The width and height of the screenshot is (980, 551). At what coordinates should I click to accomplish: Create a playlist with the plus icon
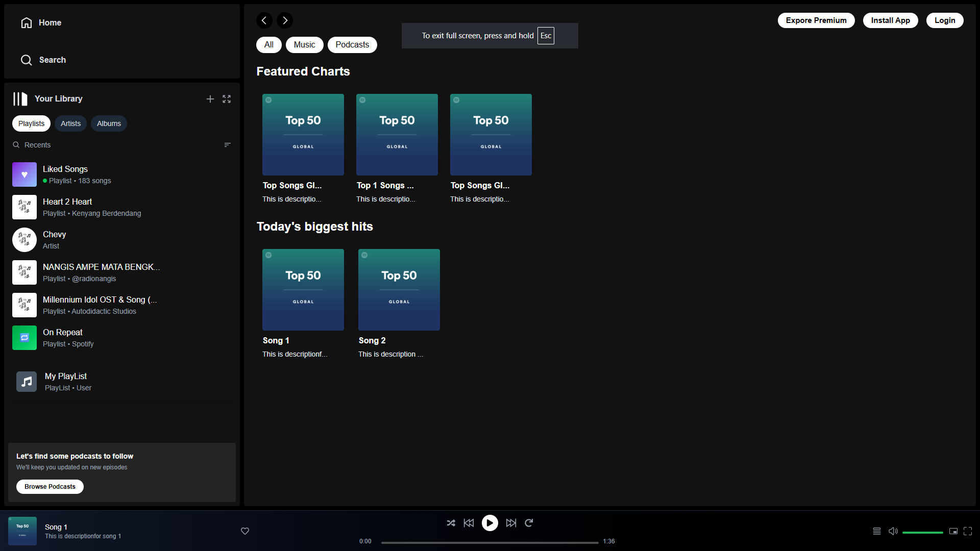pyautogui.click(x=210, y=98)
